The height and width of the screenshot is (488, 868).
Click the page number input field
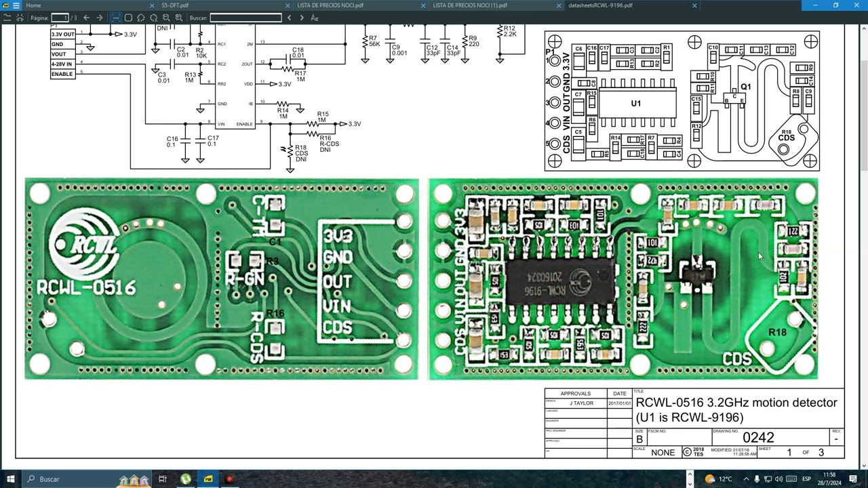(x=60, y=18)
